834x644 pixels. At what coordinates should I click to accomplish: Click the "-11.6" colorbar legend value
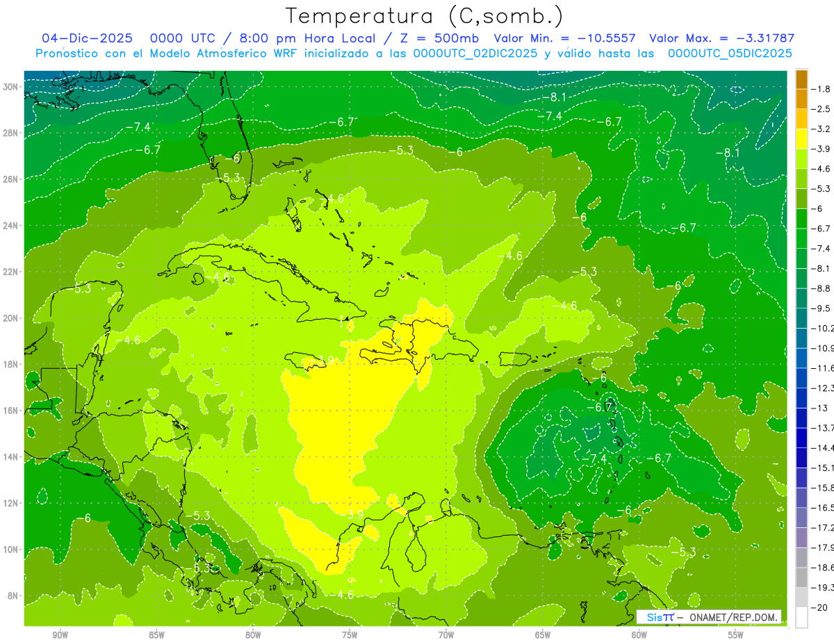(x=822, y=368)
